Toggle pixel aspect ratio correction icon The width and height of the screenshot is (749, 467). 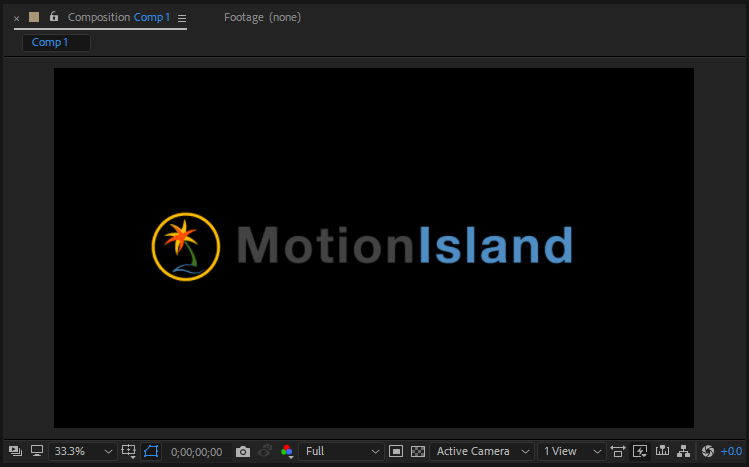click(618, 451)
